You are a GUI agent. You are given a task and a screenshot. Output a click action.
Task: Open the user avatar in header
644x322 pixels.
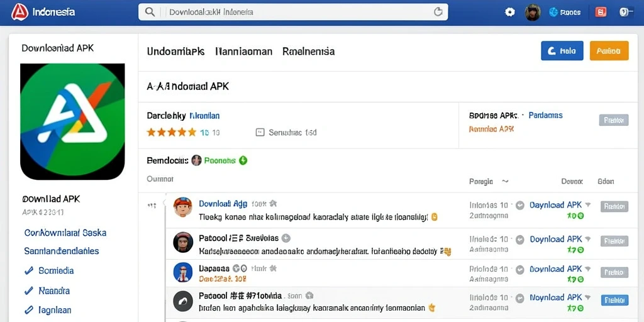point(533,13)
